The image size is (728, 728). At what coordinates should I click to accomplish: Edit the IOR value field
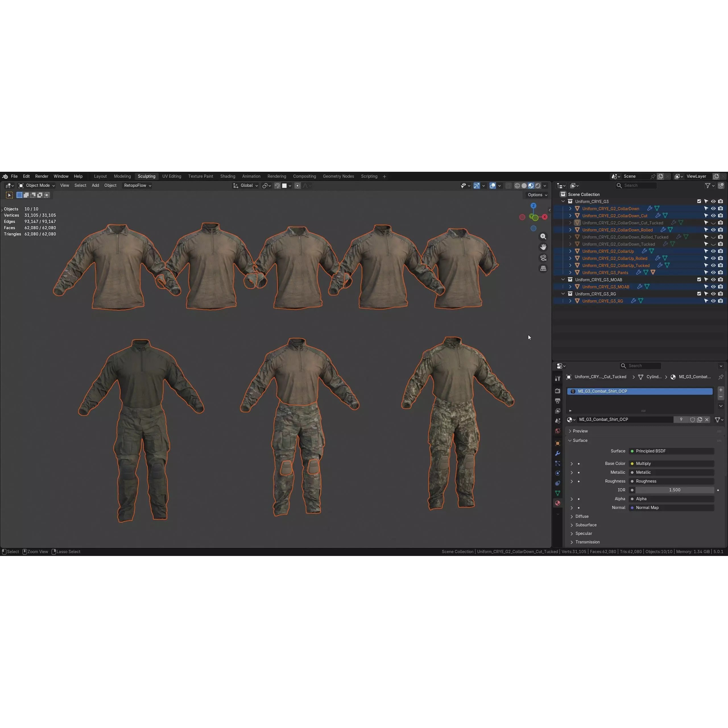point(675,490)
